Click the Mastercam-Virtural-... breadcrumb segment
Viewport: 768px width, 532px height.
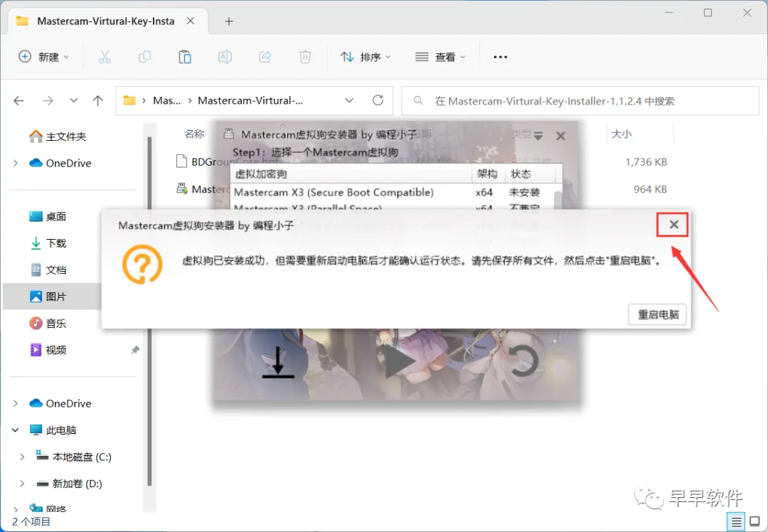(250, 100)
